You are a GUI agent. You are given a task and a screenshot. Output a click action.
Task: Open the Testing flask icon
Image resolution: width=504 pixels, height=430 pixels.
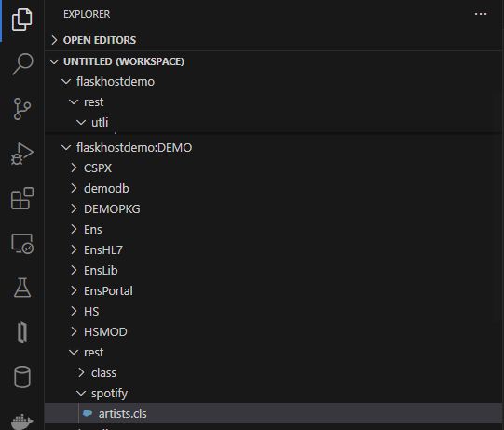coord(22,288)
